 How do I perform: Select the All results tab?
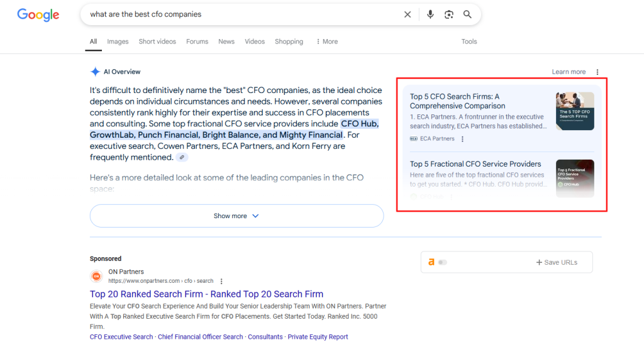click(94, 41)
